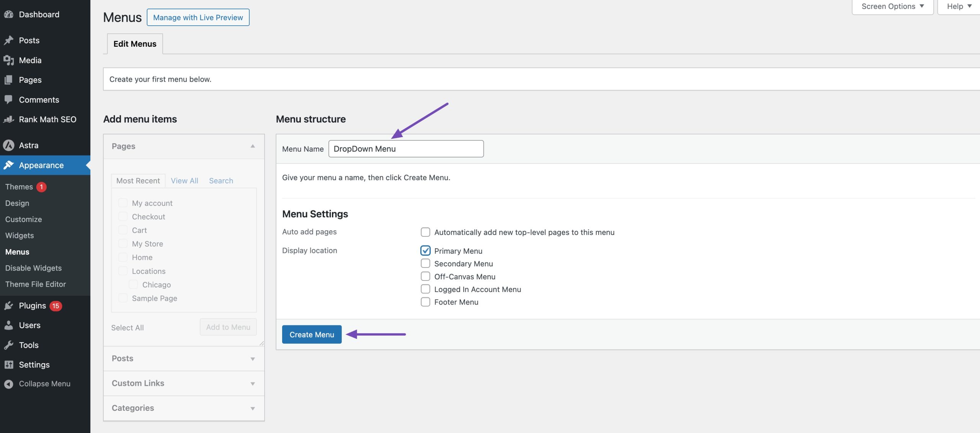Click the Astra logo icon
The height and width of the screenshot is (433, 980).
pos(8,145)
